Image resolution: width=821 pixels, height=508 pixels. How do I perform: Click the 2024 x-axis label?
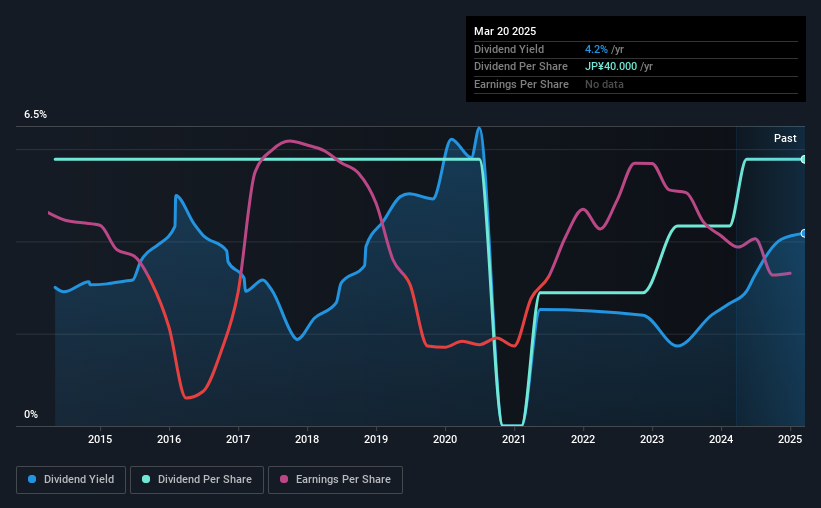721,439
